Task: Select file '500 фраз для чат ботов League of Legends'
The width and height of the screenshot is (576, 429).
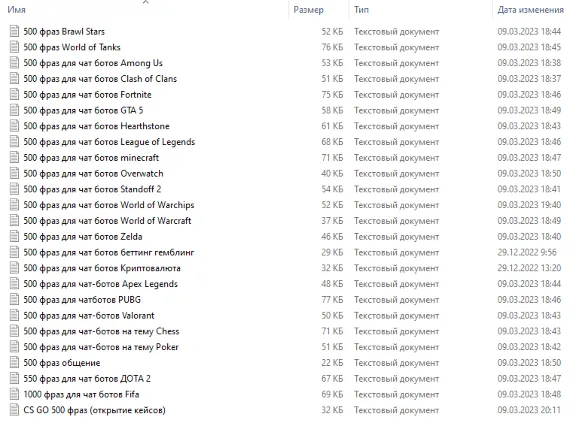Action: [x=109, y=142]
